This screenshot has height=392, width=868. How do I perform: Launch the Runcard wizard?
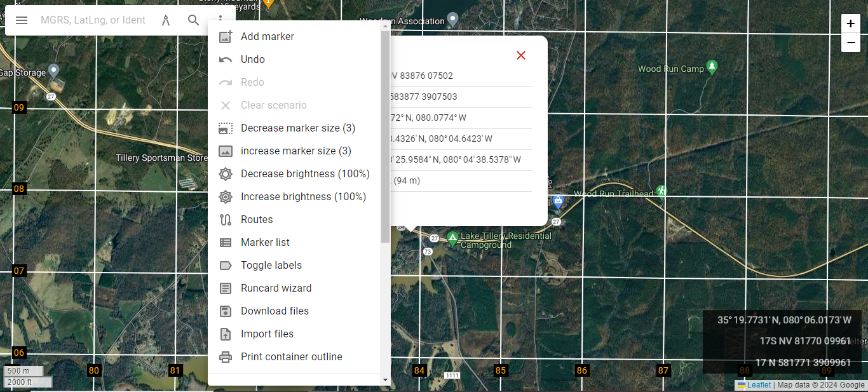tap(276, 288)
